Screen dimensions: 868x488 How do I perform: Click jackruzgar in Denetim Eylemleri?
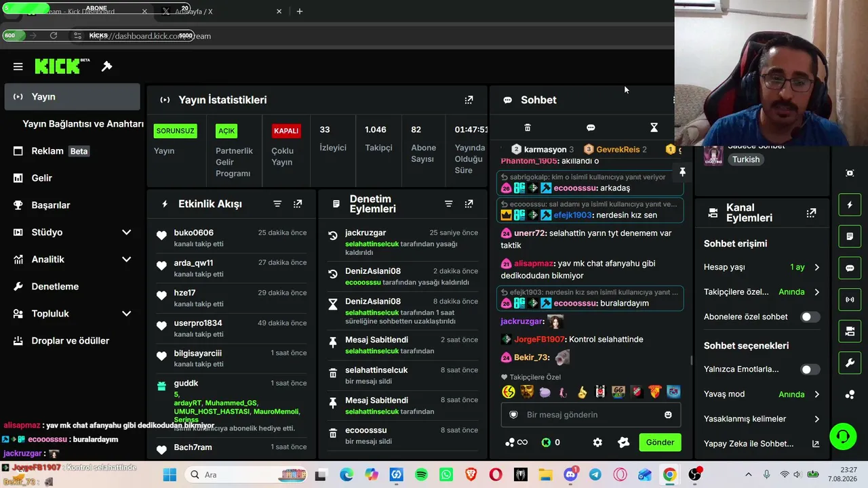(366, 232)
